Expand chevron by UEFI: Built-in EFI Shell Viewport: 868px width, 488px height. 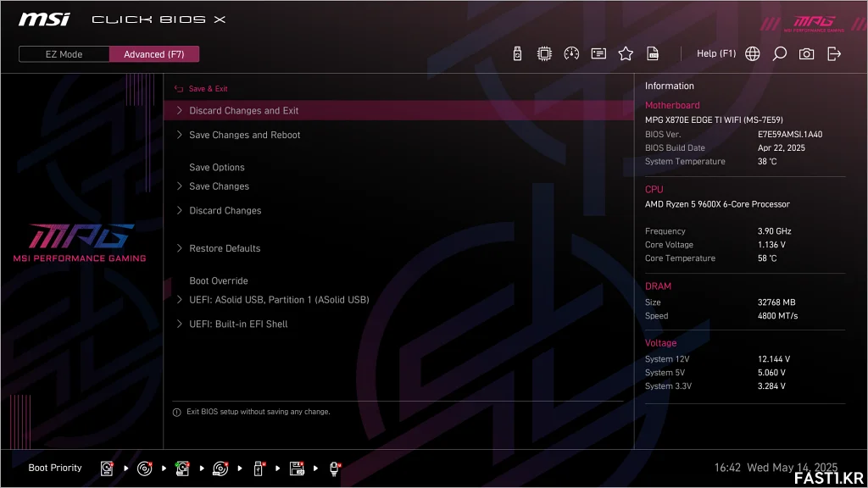coord(180,324)
